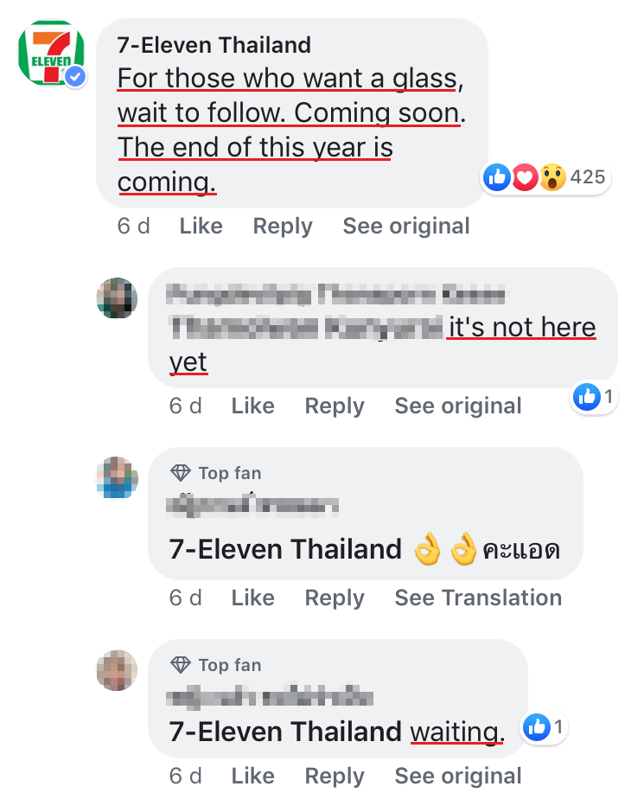644x812 pixels.
Task: Open the 7-Eleven Thailand mention in waiting comment
Action: click(285, 732)
